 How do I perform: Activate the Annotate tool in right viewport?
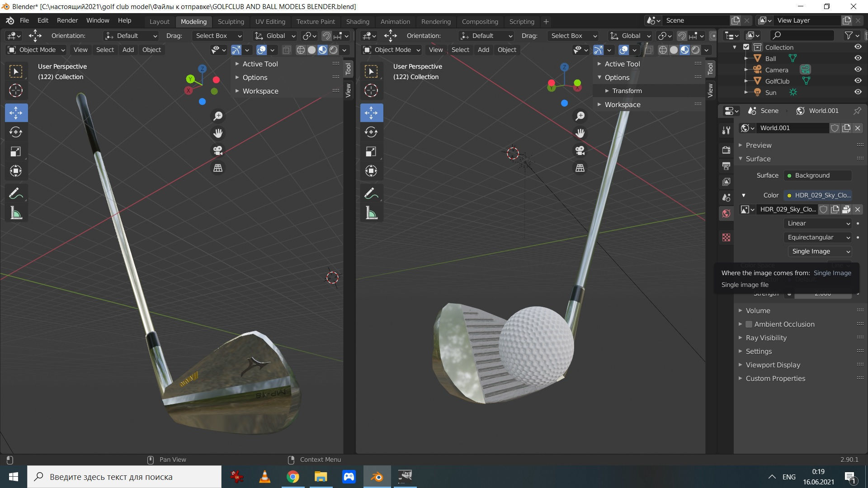(371, 194)
